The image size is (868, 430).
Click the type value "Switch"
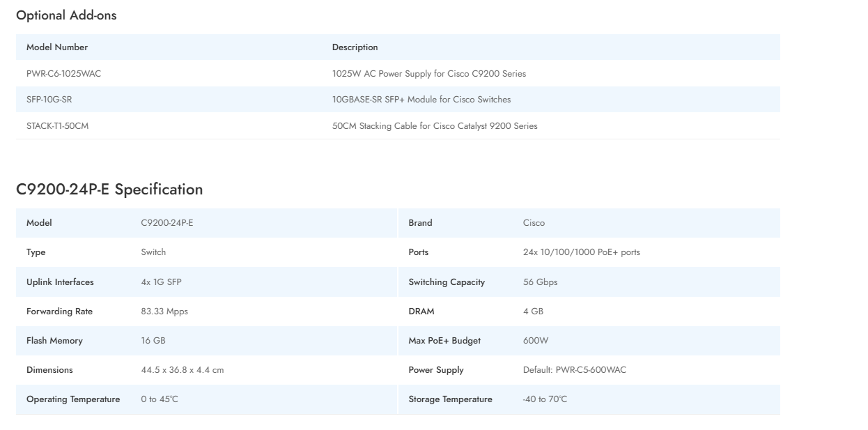(154, 252)
